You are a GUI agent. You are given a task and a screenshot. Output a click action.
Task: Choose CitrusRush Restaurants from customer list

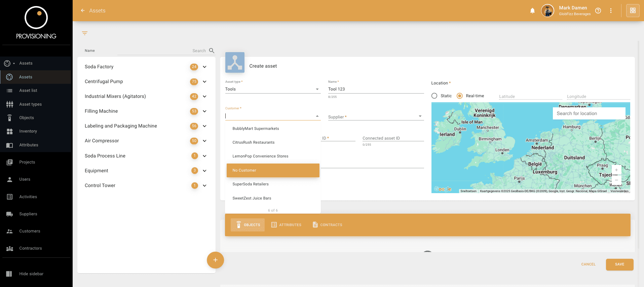pos(273,142)
